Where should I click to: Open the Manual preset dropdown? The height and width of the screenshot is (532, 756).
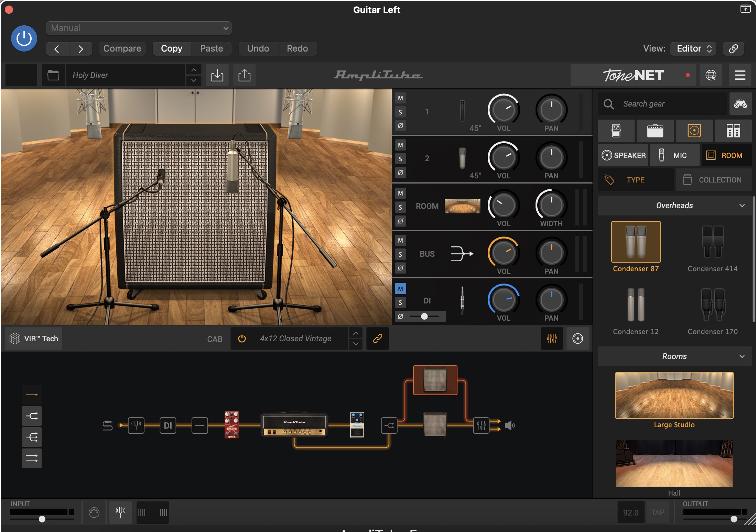pos(139,28)
